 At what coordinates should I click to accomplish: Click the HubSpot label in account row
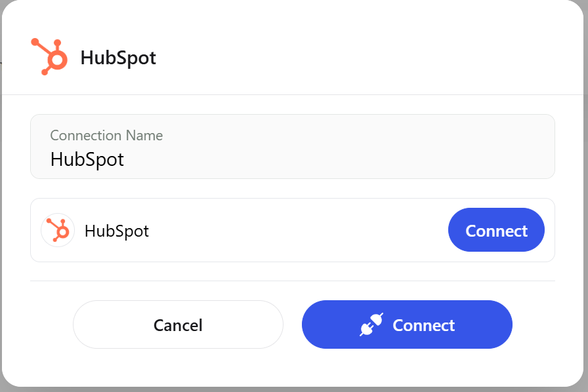pos(117,231)
